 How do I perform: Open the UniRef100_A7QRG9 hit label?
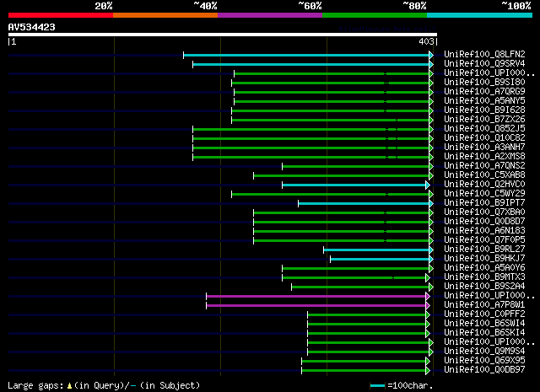(x=484, y=92)
